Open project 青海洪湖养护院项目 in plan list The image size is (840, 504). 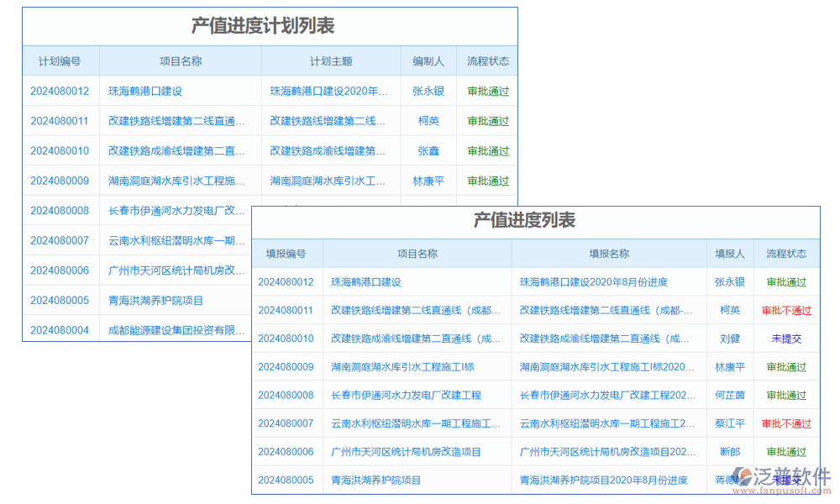(155, 300)
